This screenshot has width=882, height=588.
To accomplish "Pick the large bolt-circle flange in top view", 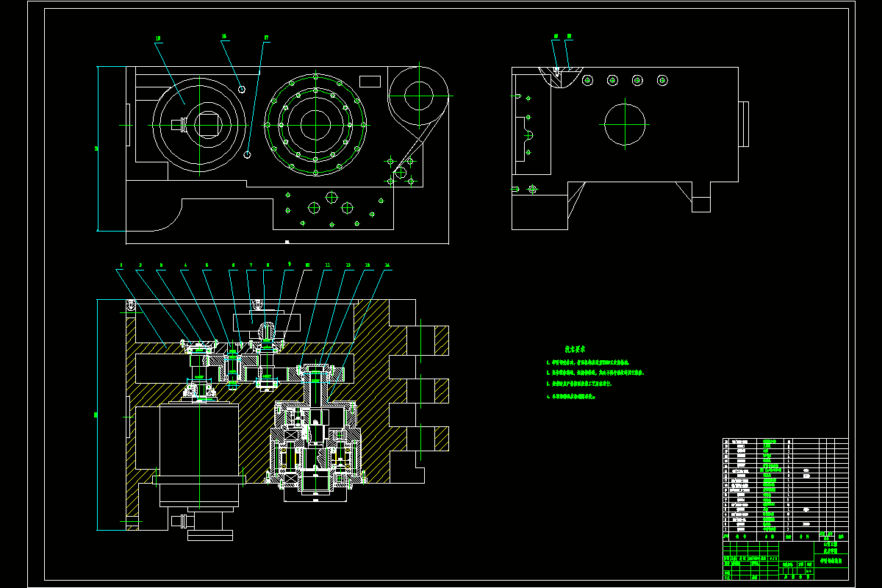I will pos(315,124).
